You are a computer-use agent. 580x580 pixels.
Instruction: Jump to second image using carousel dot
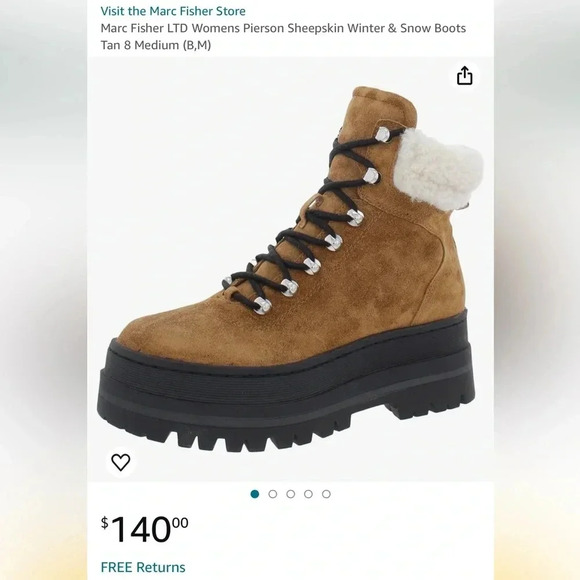pyautogui.click(x=273, y=494)
